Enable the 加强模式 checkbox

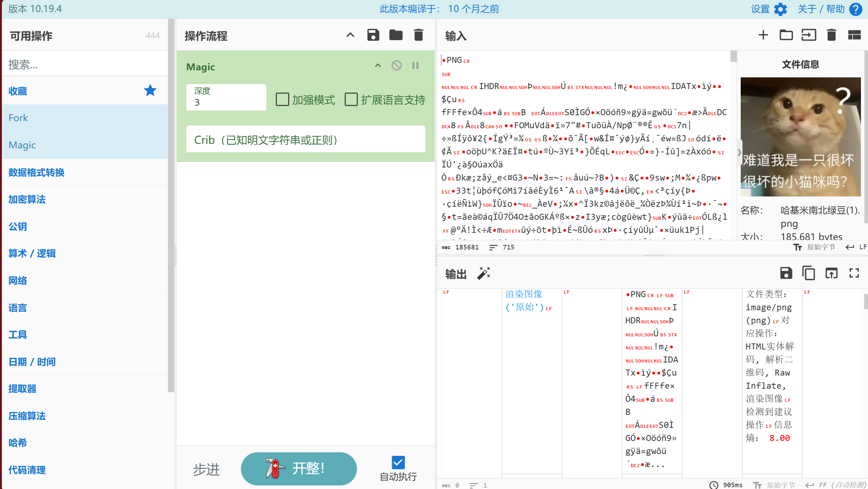tap(282, 100)
